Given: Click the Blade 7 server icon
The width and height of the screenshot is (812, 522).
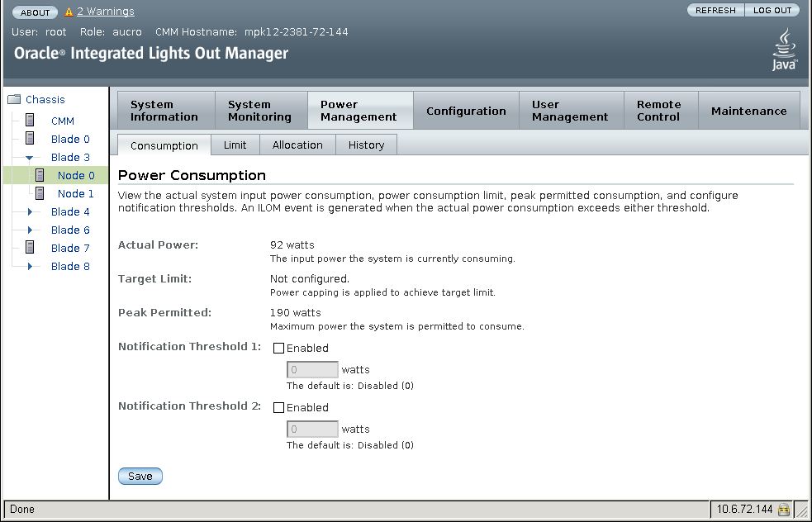Looking at the screenshot, I should (x=30, y=248).
